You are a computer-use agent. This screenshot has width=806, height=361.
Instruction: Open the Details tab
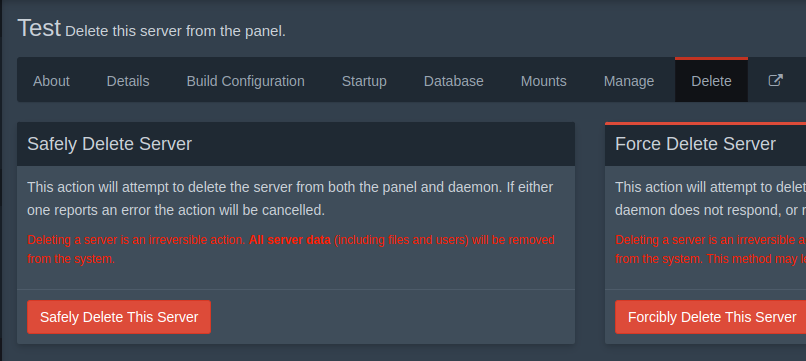[x=128, y=81]
